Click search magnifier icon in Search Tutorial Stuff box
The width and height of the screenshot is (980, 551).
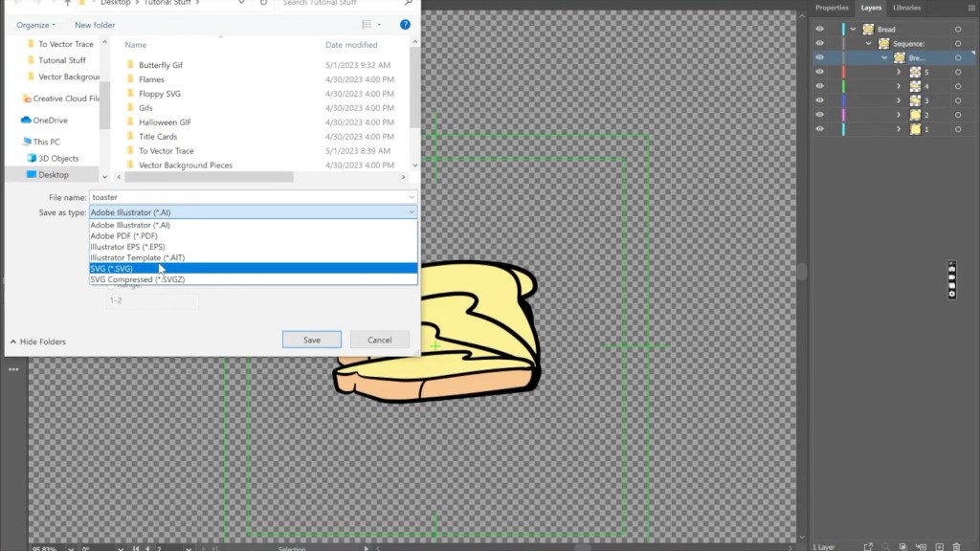(408, 3)
